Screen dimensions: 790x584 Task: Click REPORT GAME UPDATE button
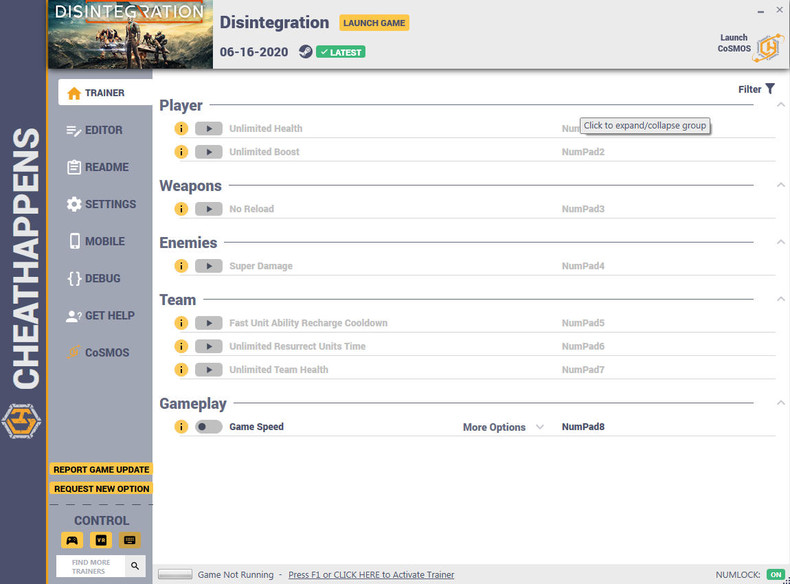(101, 469)
